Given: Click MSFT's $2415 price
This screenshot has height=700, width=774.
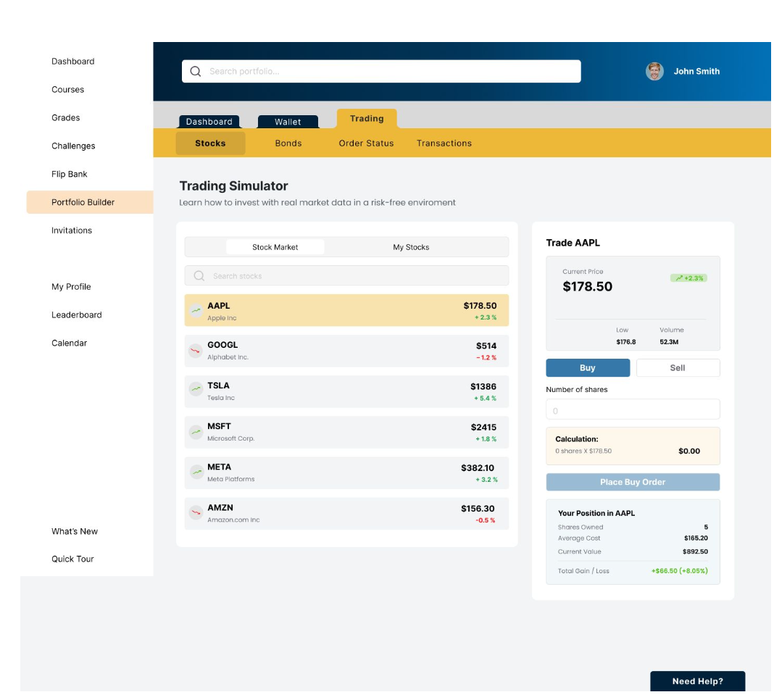Looking at the screenshot, I should (x=484, y=428).
